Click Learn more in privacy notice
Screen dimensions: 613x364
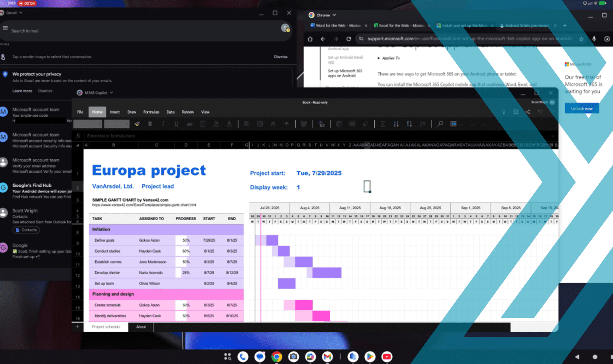tap(22, 91)
